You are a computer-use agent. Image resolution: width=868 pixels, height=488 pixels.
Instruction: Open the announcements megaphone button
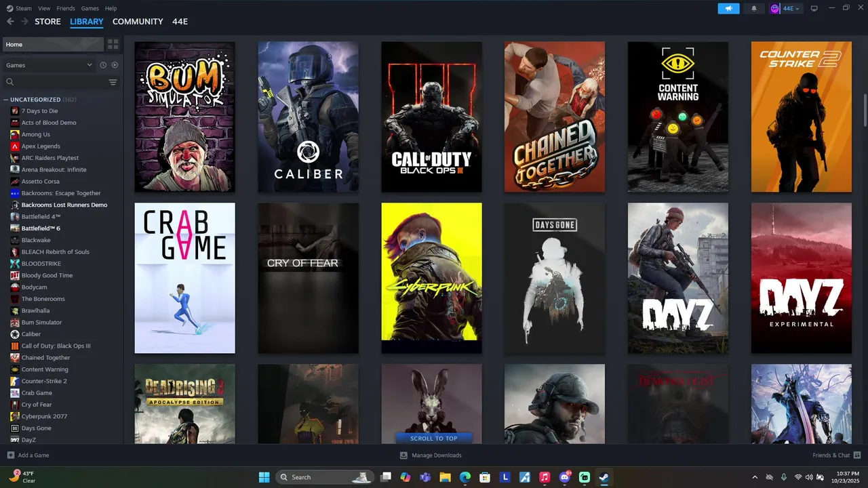(x=728, y=8)
